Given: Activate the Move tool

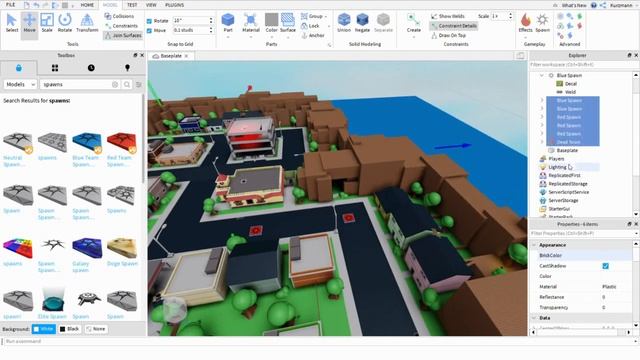Looking at the screenshot, I should coord(29,23).
